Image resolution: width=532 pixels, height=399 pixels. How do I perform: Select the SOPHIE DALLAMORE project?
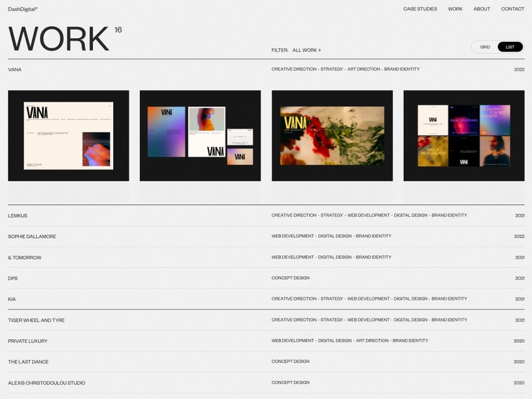tap(31, 236)
